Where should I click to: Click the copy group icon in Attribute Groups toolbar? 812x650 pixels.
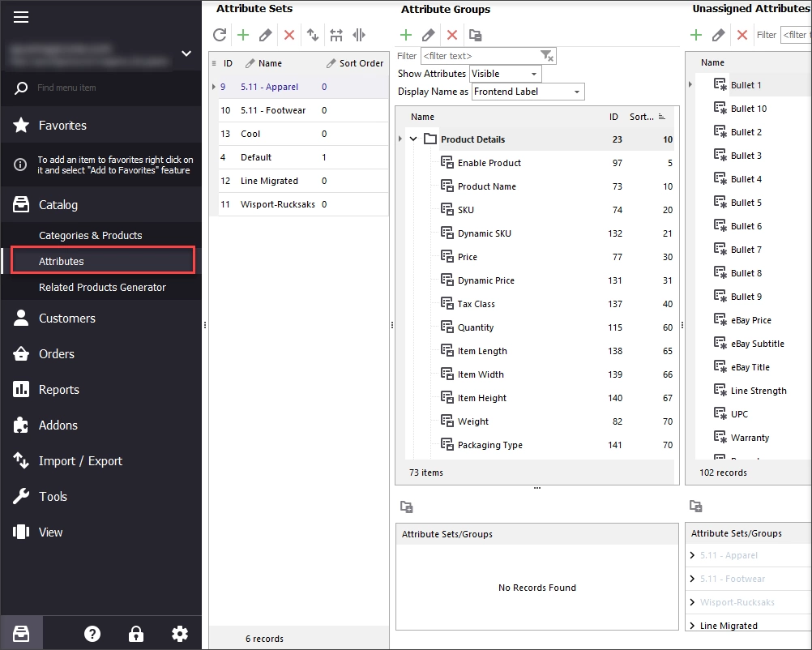click(475, 35)
